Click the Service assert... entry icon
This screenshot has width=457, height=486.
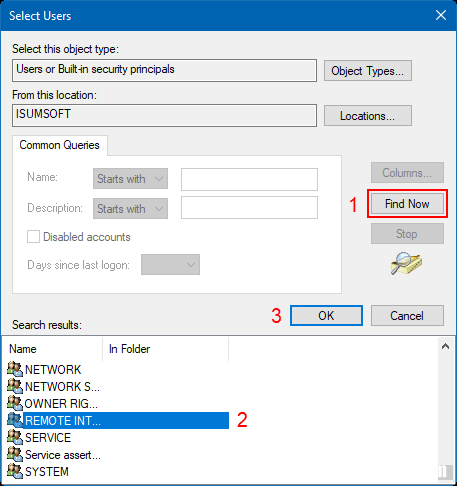tap(15, 454)
